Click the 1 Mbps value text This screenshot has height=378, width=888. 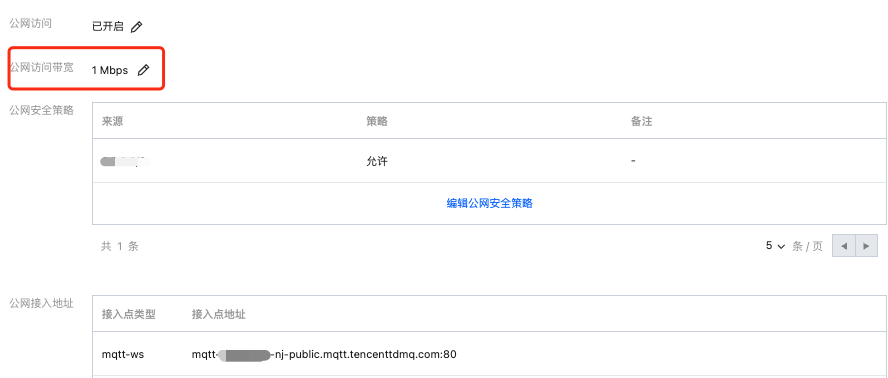point(110,70)
